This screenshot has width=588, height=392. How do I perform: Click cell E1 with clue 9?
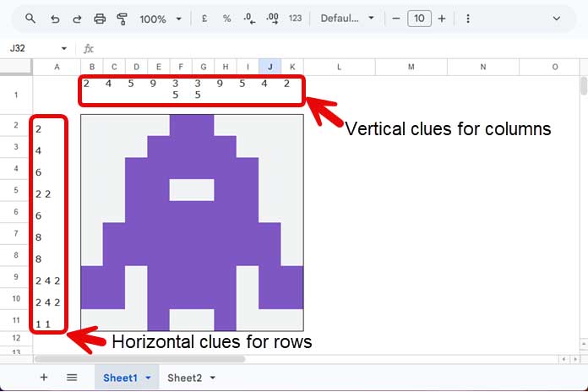[159, 95]
